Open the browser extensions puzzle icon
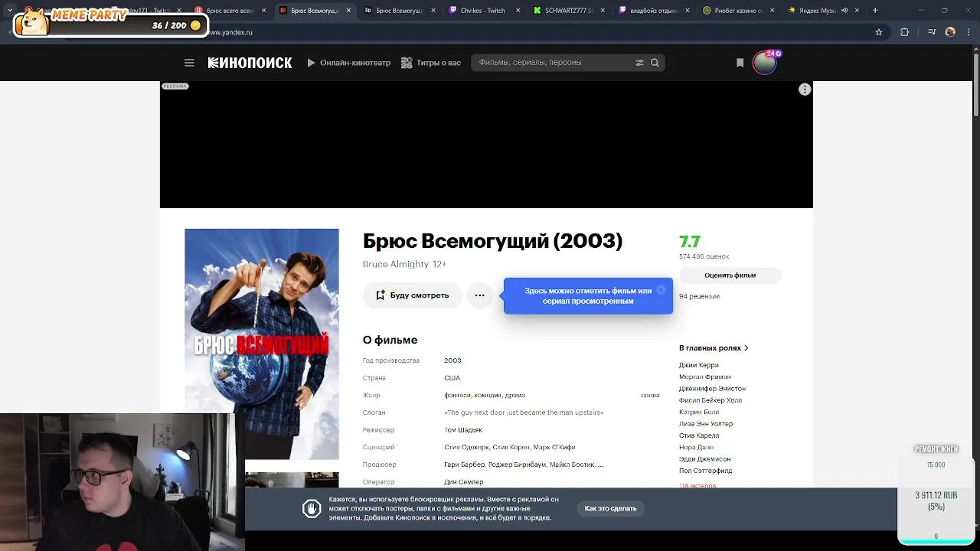The image size is (980, 551). tap(905, 32)
